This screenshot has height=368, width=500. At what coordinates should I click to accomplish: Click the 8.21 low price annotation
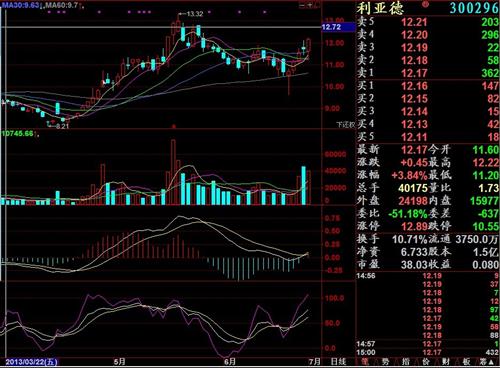tap(62, 126)
